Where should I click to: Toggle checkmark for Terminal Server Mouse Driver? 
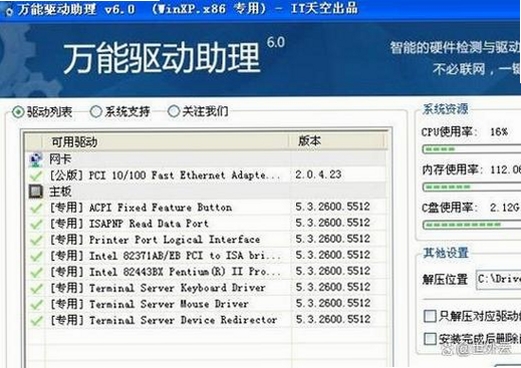point(36,304)
